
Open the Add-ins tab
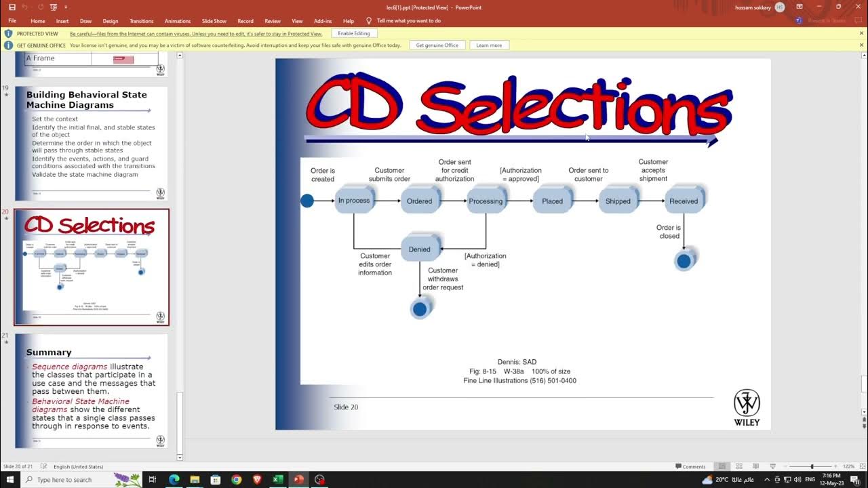click(323, 21)
